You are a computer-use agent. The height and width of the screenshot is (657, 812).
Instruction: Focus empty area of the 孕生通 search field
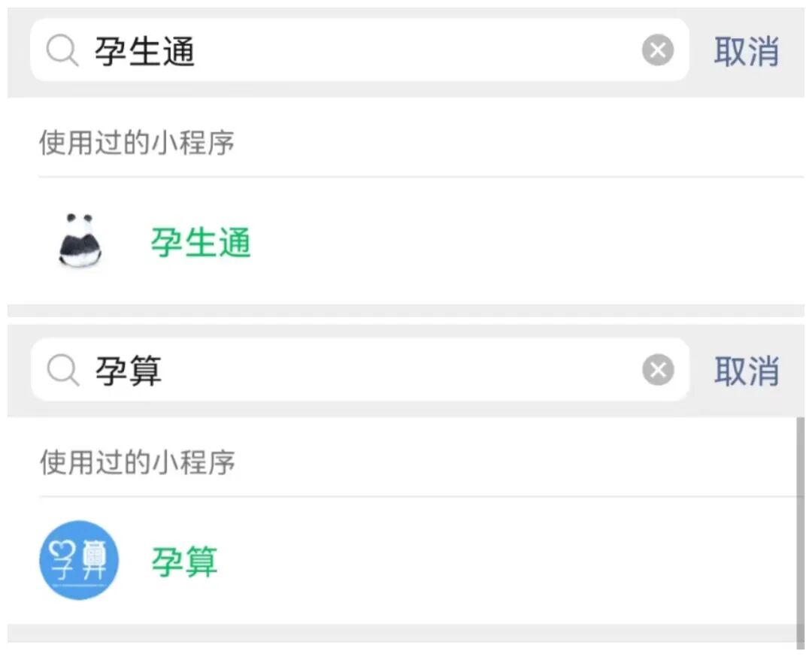(x=414, y=51)
